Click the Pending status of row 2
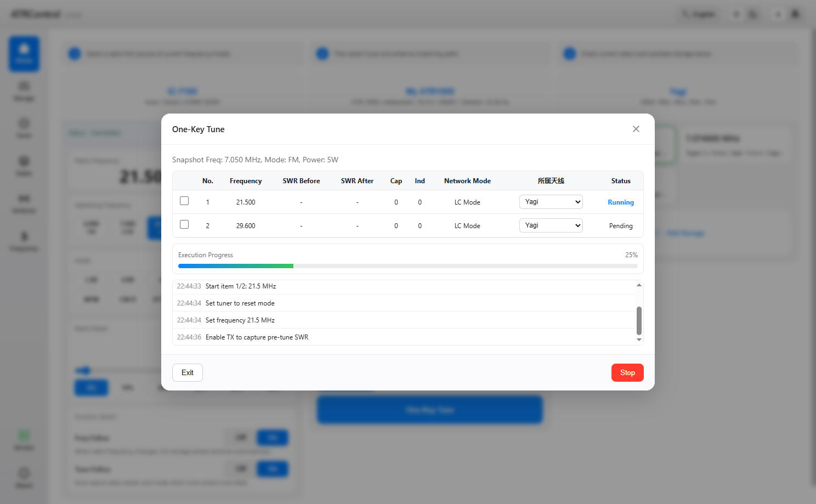Image resolution: width=816 pixels, height=504 pixels. 621,226
